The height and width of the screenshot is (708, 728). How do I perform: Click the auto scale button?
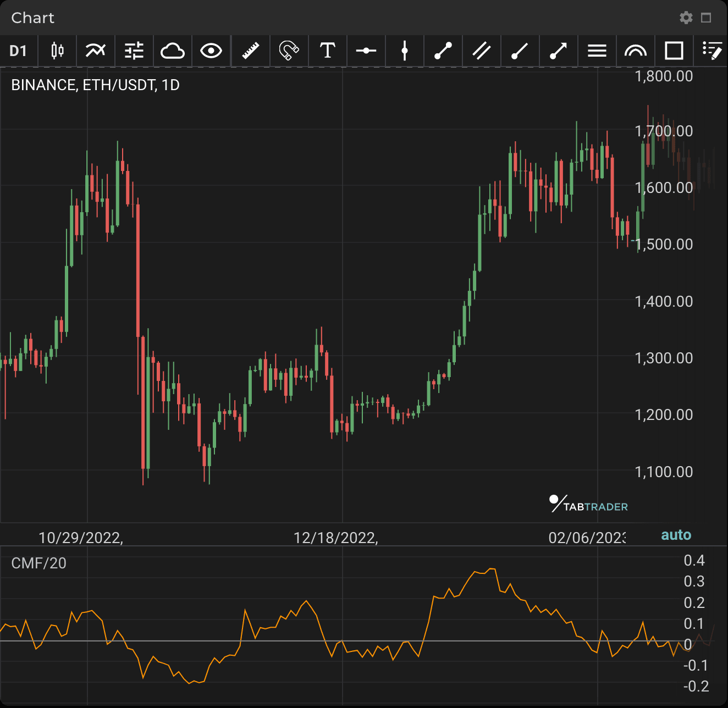pos(676,535)
